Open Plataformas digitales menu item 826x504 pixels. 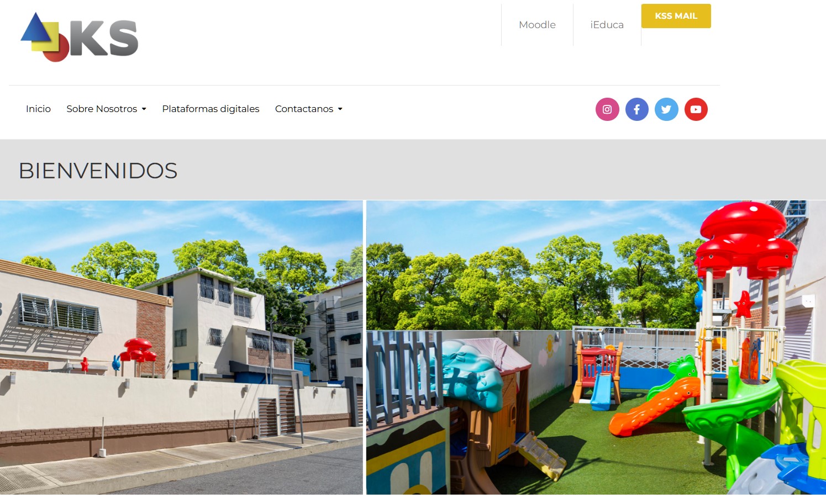pos(211,109)
